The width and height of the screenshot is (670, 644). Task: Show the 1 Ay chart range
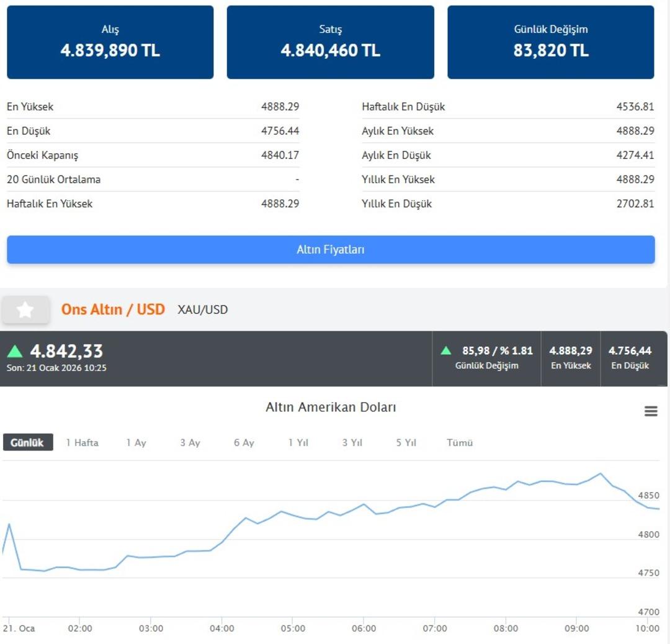(x=136, y=442)
